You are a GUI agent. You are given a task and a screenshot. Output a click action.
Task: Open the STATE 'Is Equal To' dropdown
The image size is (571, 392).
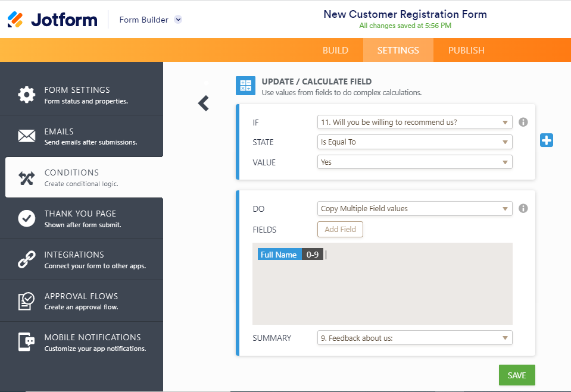[x=415, y=142]
